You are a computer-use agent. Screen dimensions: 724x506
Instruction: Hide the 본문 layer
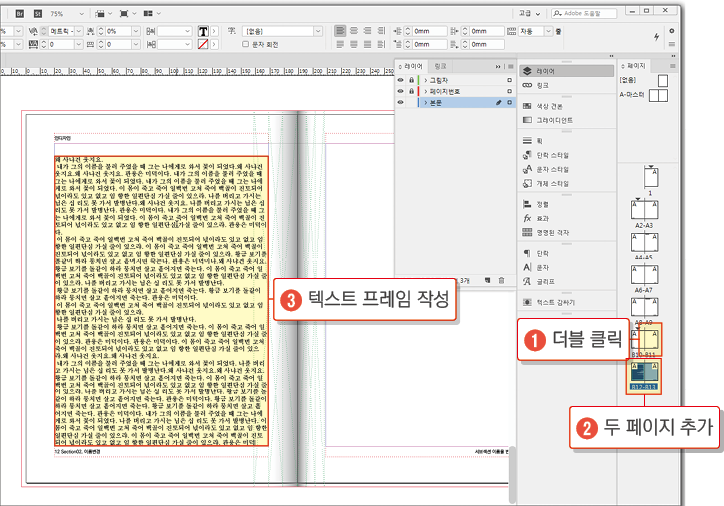click(x=400, y=102)
